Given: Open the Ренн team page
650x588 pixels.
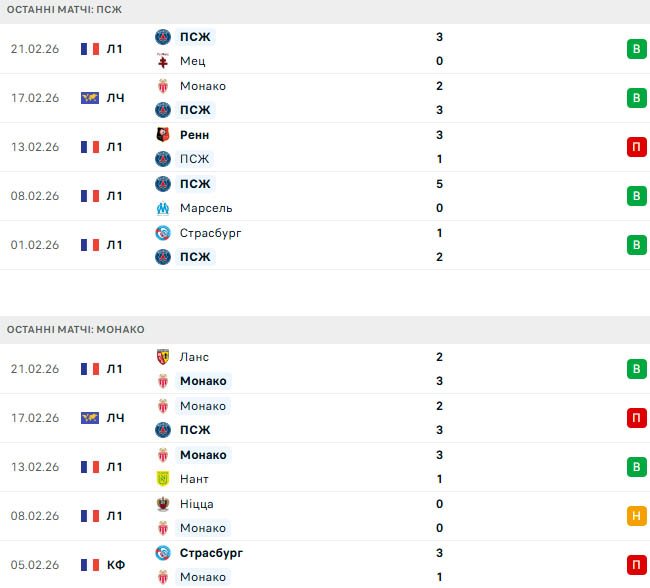Looking at the screenshot, I should pyautogui.click(x=194, y=135).
